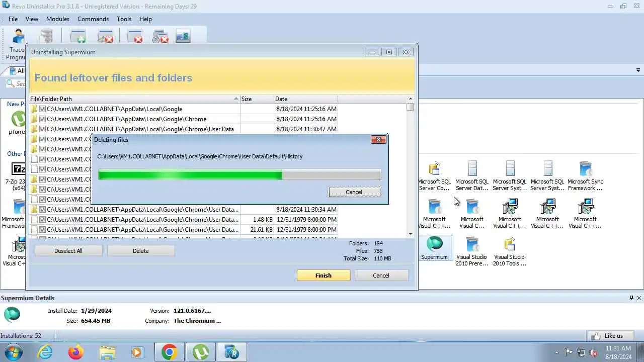Select Visual Studio 2010 Prere... program icon
Screen dimensions: 644x362
[x=472, y=251]
